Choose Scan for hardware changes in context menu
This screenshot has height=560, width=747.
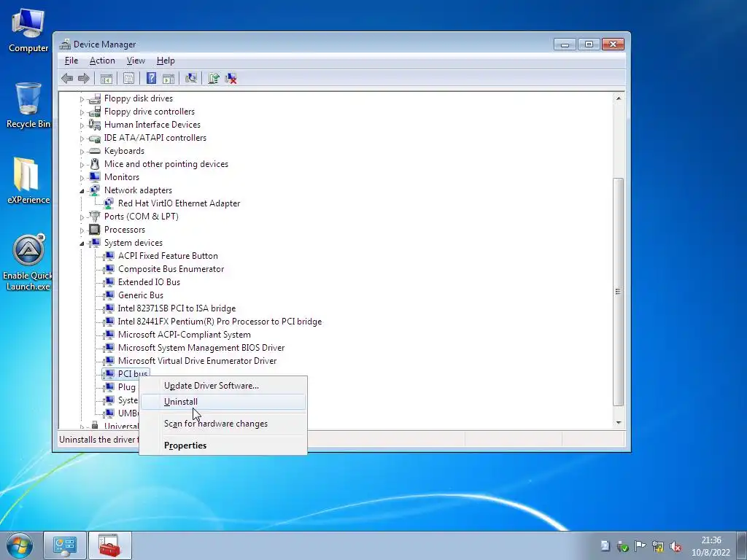click(x=223, y=424)
